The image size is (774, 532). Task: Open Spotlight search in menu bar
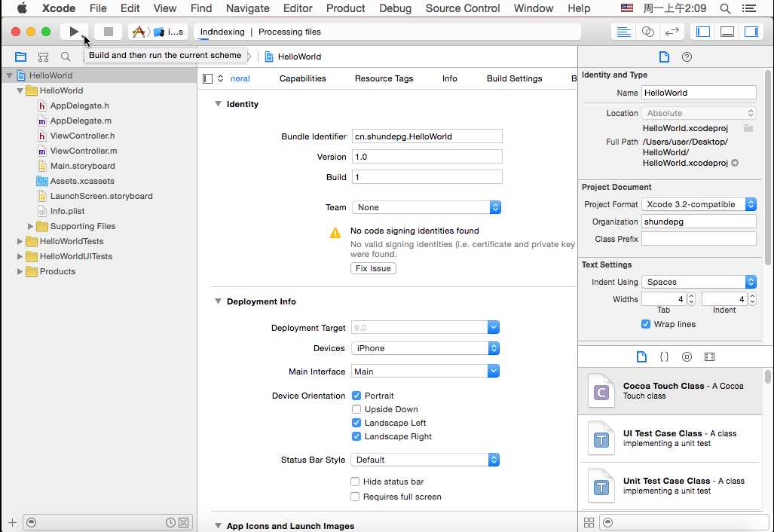[725, 8]
